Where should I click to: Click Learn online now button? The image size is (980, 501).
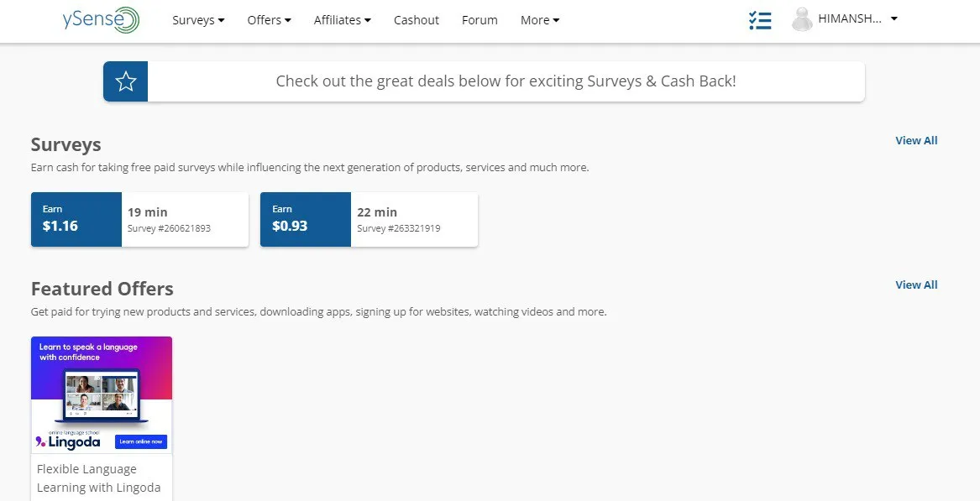click(x=140, y=441)
